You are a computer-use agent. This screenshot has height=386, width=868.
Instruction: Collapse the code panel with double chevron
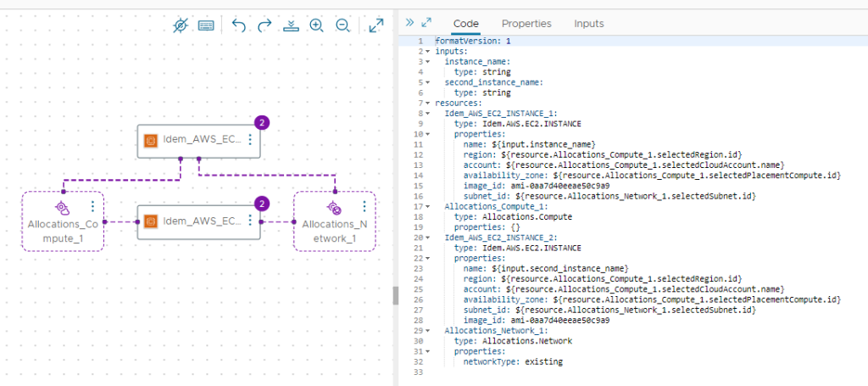409,23
